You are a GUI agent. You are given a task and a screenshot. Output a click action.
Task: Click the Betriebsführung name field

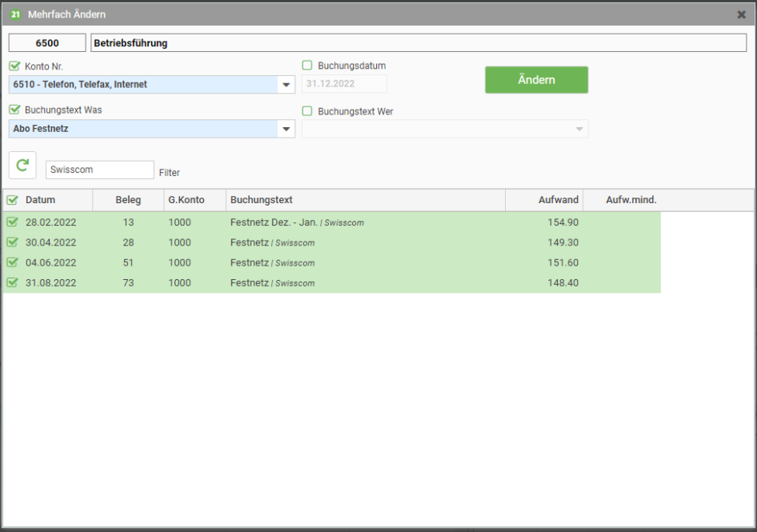coord(419,43)
